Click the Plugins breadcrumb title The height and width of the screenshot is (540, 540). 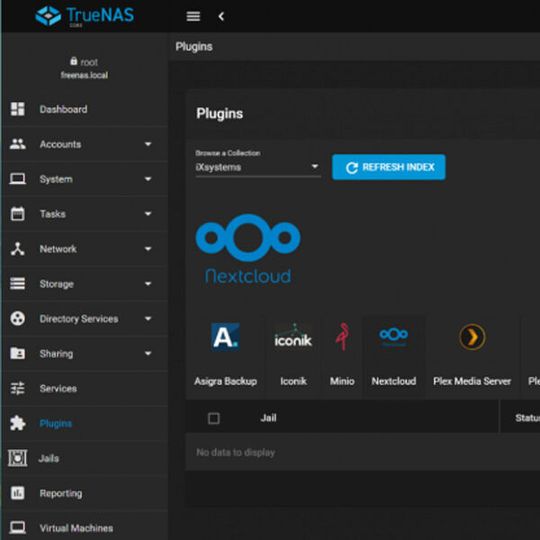pos(194,46)
